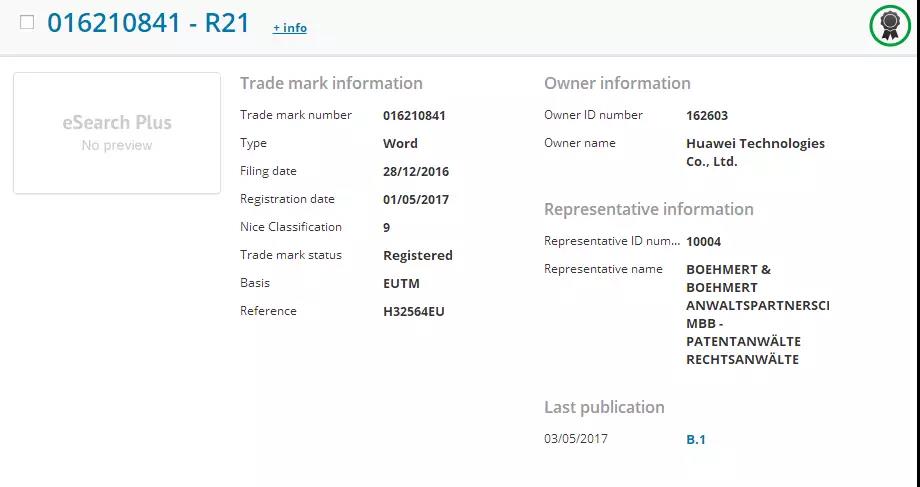Click the eSearch Plus no-preview thumbnail
This screenshot has width=920, height=487.
[117, 133]
